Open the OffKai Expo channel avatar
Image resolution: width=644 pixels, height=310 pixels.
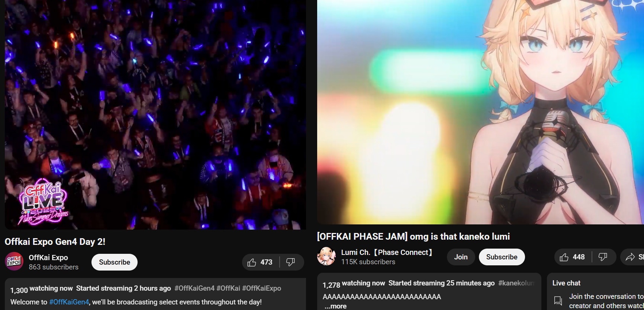[x=14, y=262]
